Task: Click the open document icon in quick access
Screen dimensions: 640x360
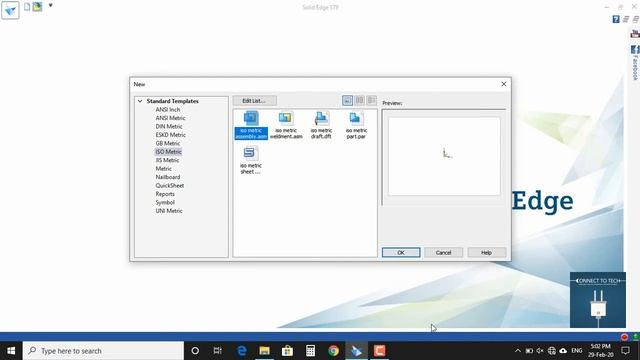Action: click(x=38, y=7)
